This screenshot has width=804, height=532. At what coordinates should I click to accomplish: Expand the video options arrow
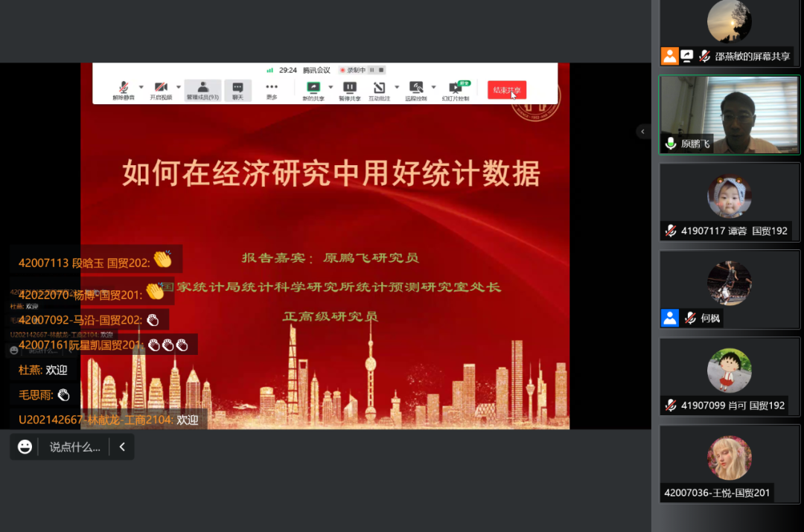coord(178,87)
